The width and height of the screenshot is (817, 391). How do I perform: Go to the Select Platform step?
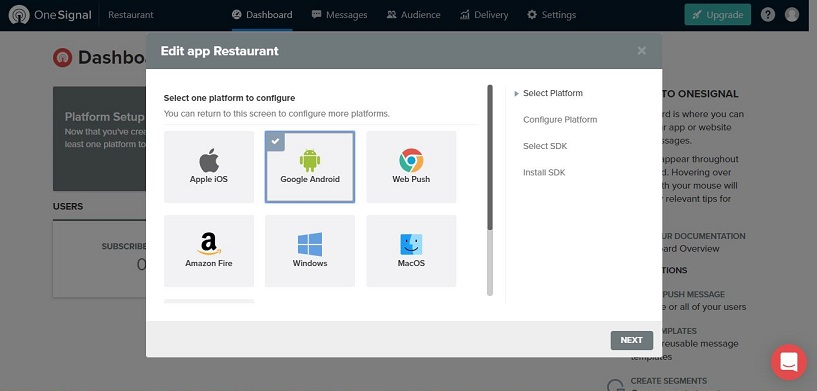pyautogui.click(x=553, y=93)
